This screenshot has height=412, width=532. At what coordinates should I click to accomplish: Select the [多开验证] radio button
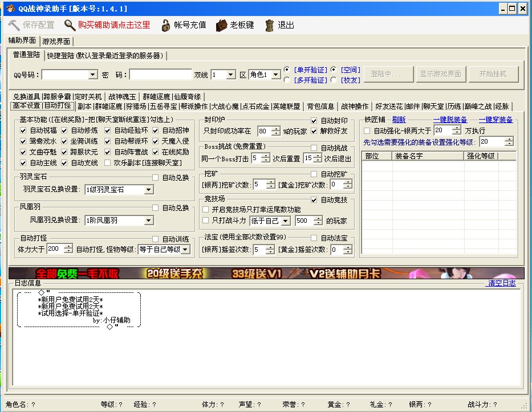click(287, 80)
